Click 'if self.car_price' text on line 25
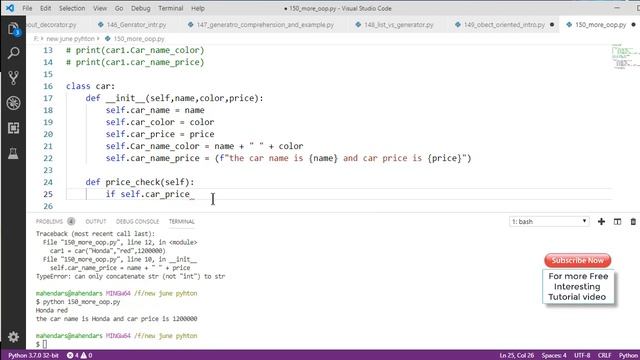This screenshot has height=360, width=640. [148, 194]
